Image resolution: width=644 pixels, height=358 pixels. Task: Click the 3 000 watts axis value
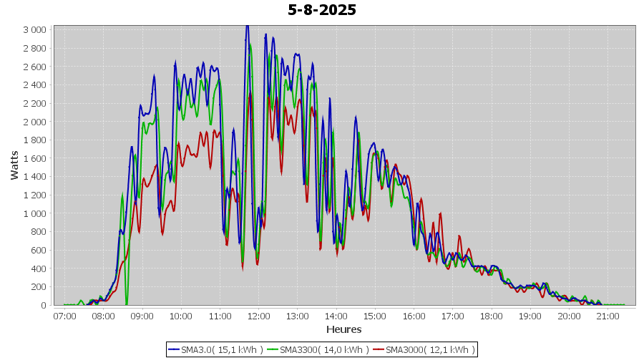[x=34, y=29]
